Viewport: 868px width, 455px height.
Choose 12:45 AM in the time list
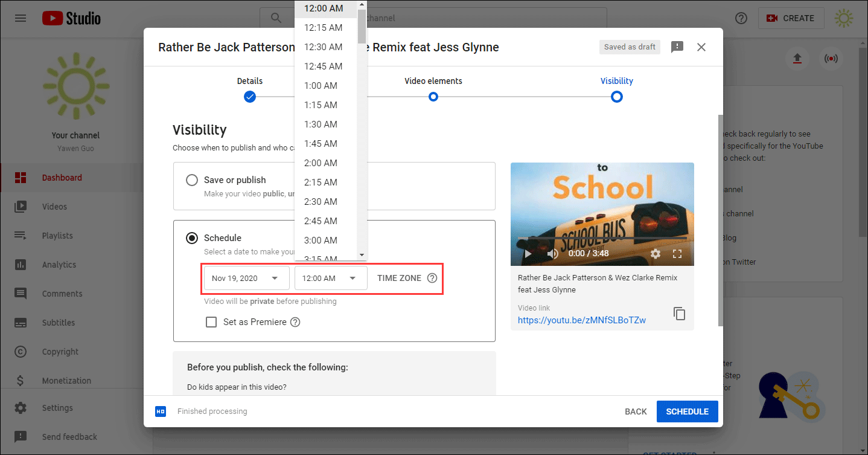(x=326, y=66)
